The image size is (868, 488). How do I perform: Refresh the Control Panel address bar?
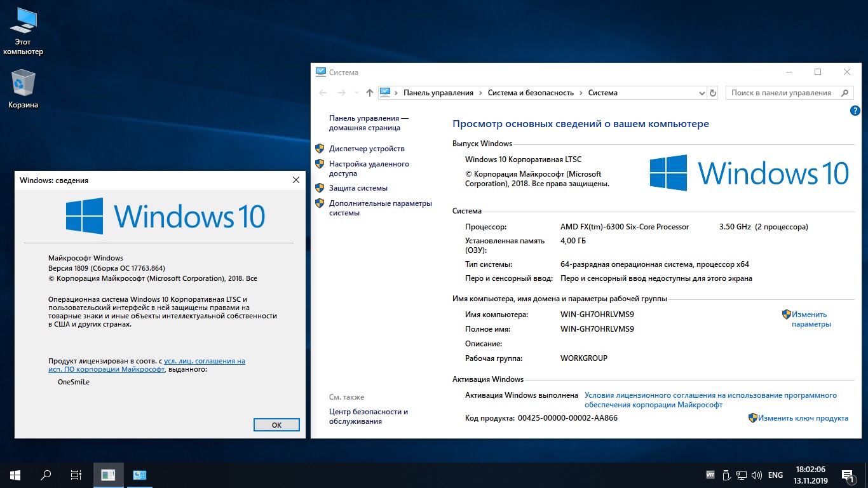[712, 93]
